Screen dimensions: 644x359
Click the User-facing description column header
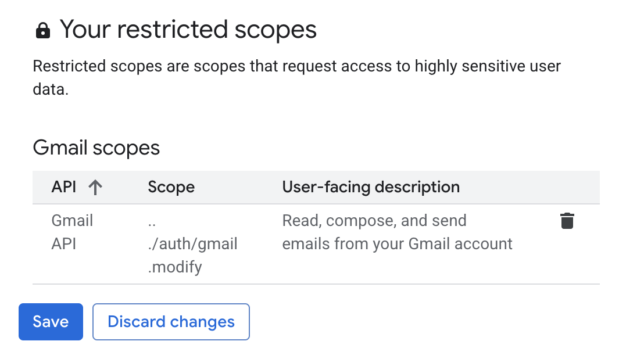370,187
